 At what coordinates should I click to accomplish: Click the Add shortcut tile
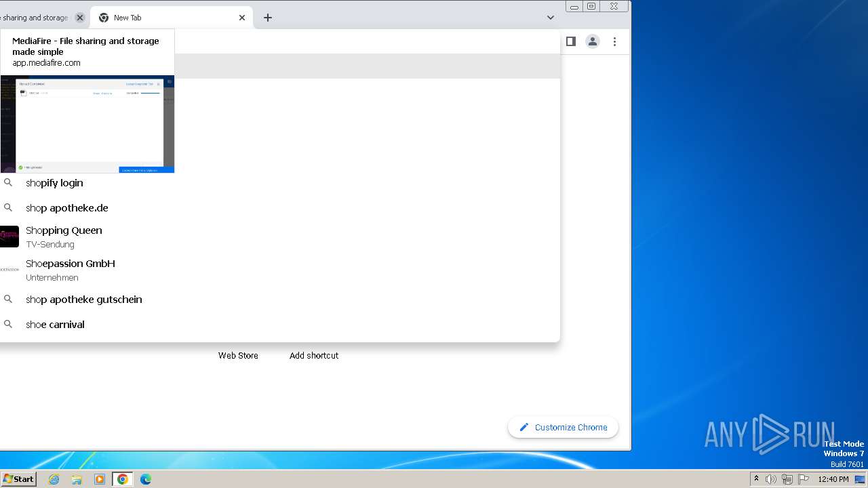pos(314,355)
